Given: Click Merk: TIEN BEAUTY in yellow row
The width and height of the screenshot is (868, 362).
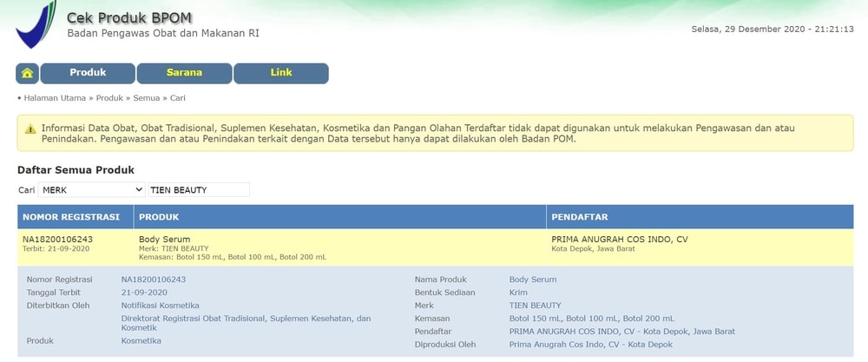Looking at the screenshot, I should click(x=174, y=248).
